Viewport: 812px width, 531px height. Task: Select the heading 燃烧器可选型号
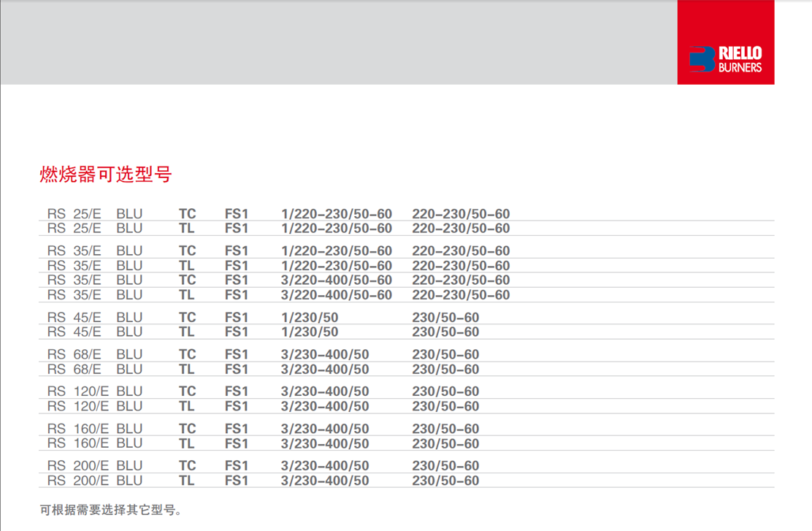pos(106,174)
